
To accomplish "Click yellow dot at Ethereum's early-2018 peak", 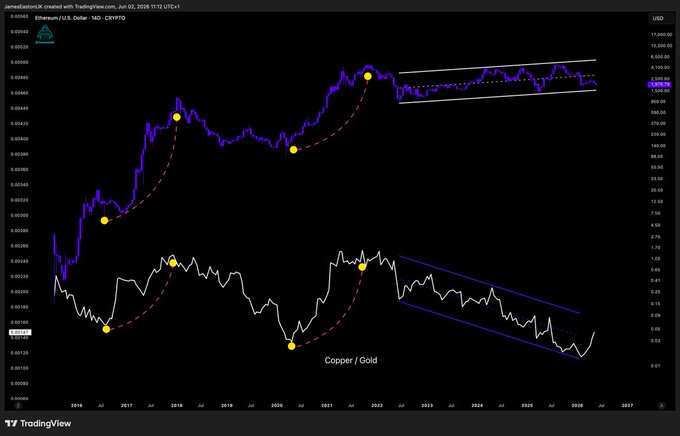I will coord(177,117).
